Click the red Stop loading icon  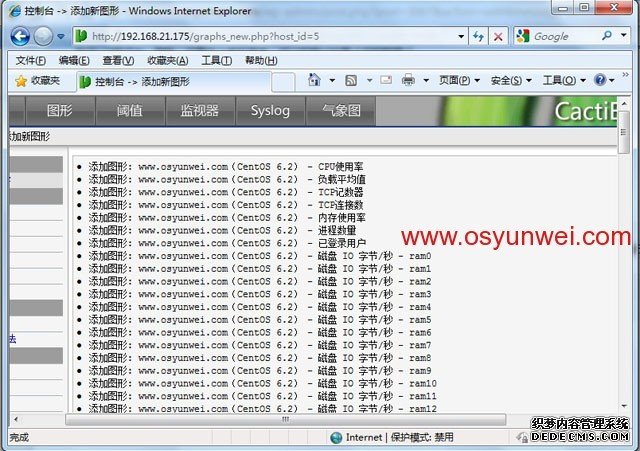[498, 37]
